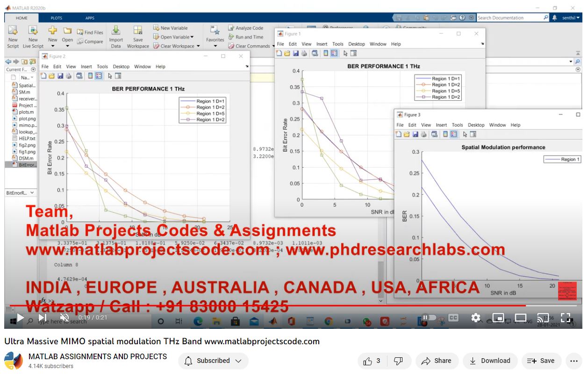Enter fullscreen mode
This screenshot has height=376, width=588.
(x=566, y=318)
